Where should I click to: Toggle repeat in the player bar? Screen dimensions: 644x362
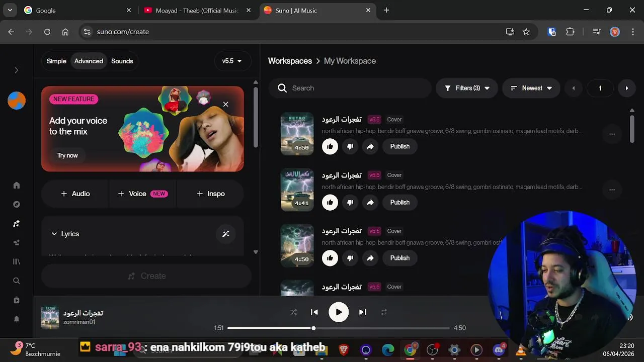tap(384, 312)
